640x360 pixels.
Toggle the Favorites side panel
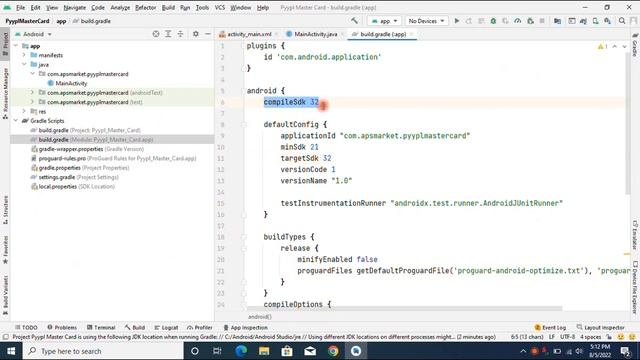point(5,249)
